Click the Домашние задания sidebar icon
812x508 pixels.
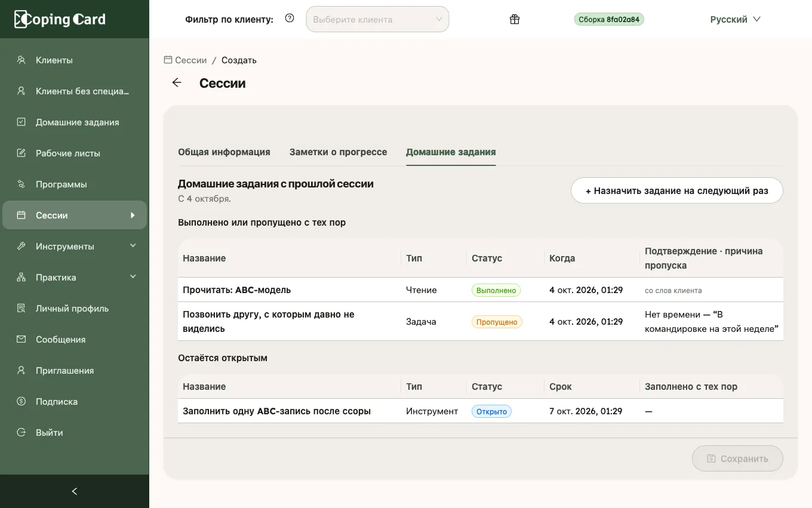pos(21,122)
